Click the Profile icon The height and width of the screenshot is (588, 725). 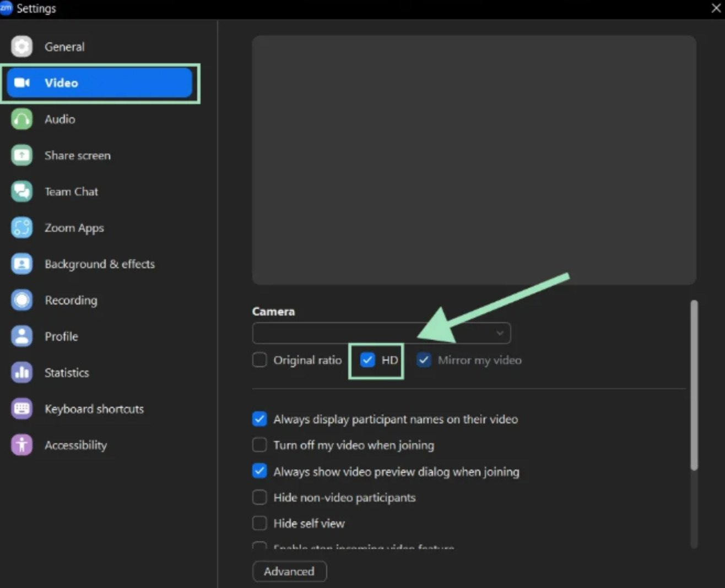coord(21,336)
